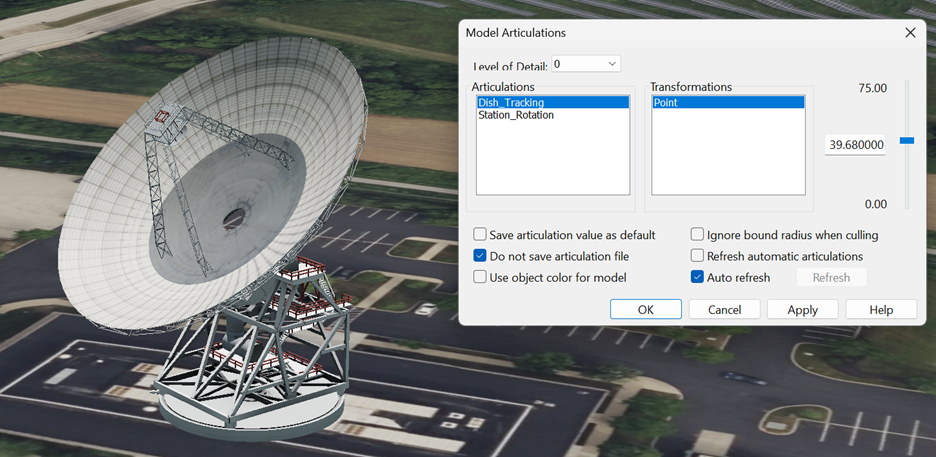Enable Use object color for model
This screenshot has height=457, width=936.
coord(479,277)
